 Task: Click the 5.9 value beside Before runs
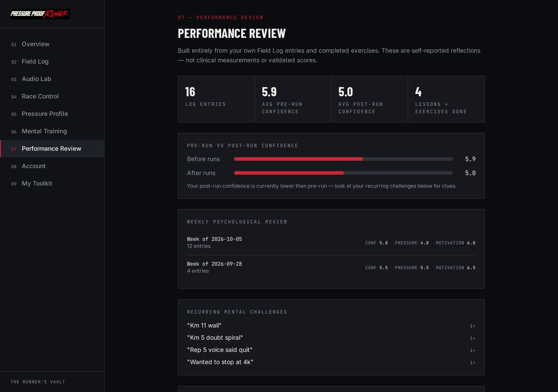470,159
